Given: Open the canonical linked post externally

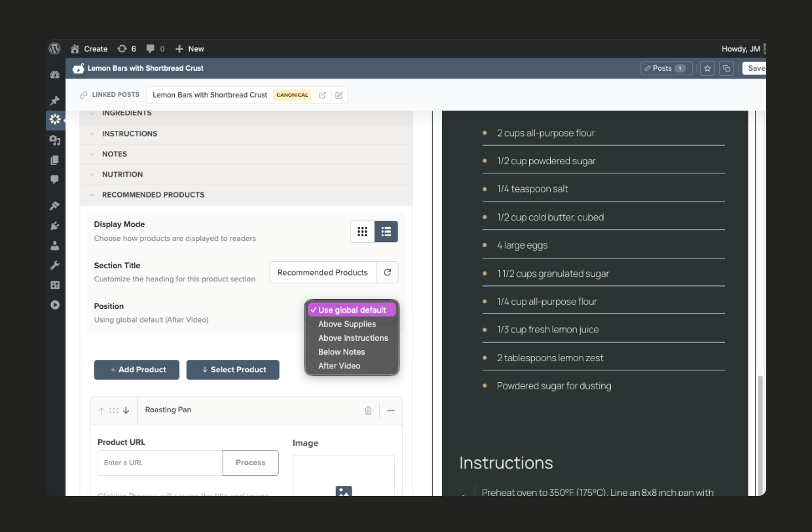Looking at the screenshot, I should (322, 95).
